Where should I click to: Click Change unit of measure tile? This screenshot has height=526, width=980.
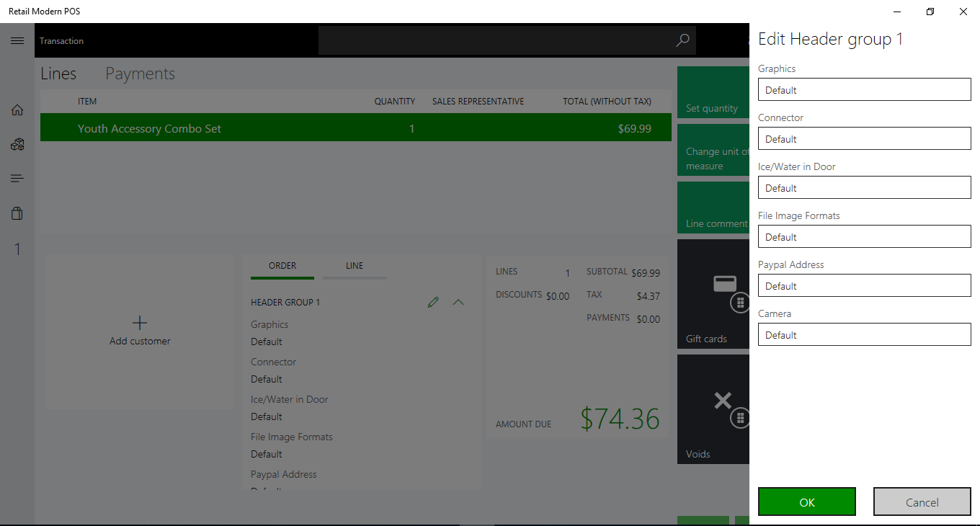tap(713, 150)
